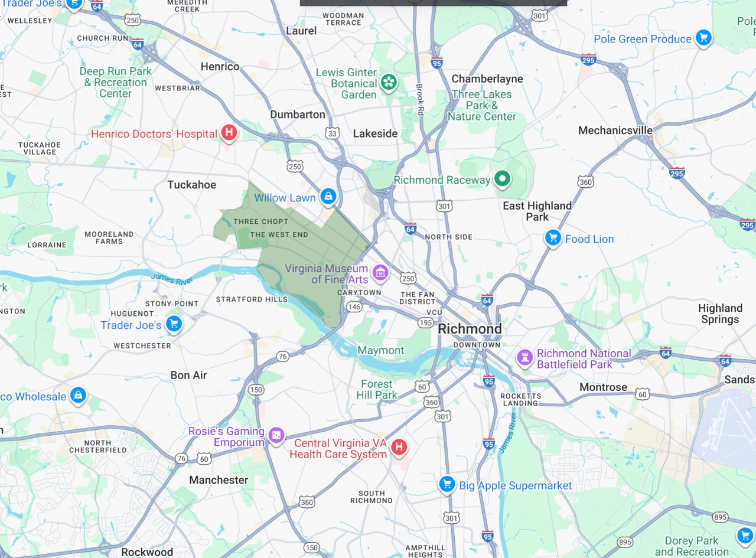Open the Pole Green Produce cart marker
Viewport: 756px width, 558px height.
coord(703,38)
